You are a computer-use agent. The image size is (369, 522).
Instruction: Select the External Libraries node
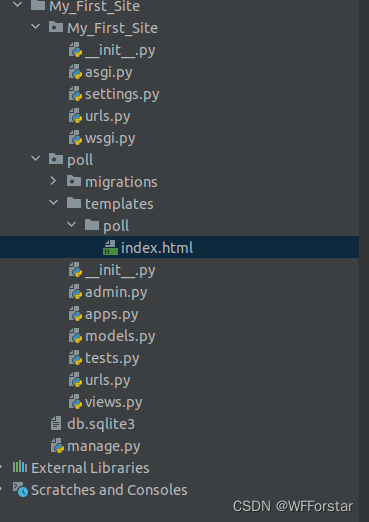point(90,468)
